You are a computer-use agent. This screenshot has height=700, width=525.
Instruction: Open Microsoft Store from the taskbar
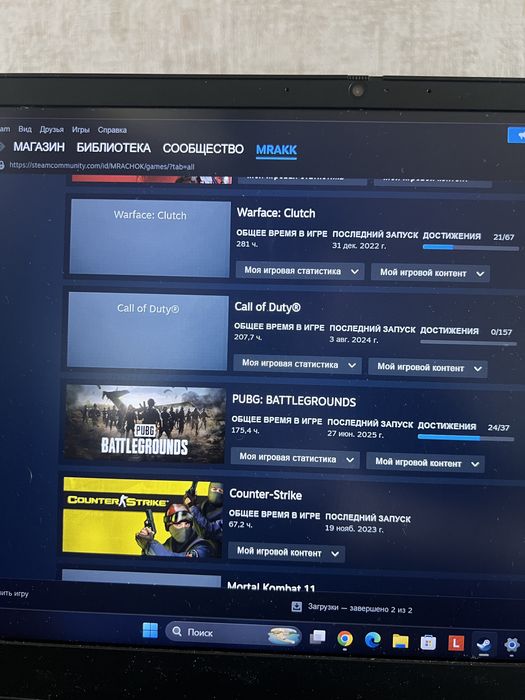click(x=428, y=642)
